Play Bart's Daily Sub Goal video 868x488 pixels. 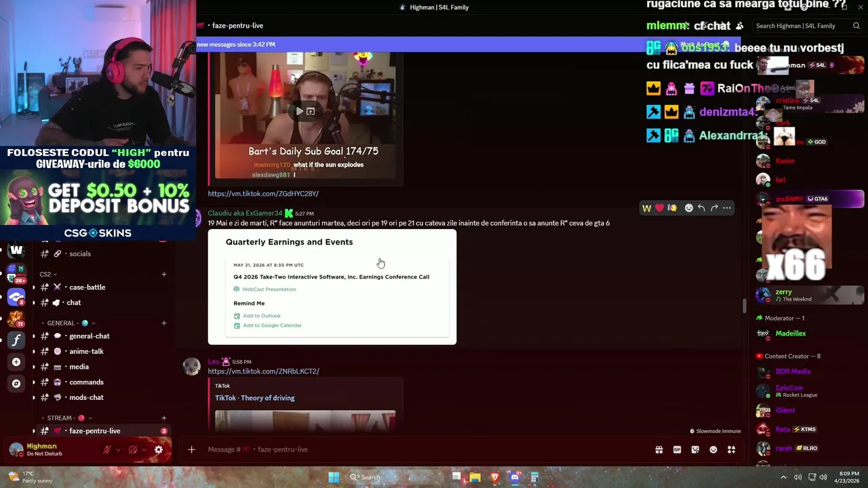tap(300, 111)
